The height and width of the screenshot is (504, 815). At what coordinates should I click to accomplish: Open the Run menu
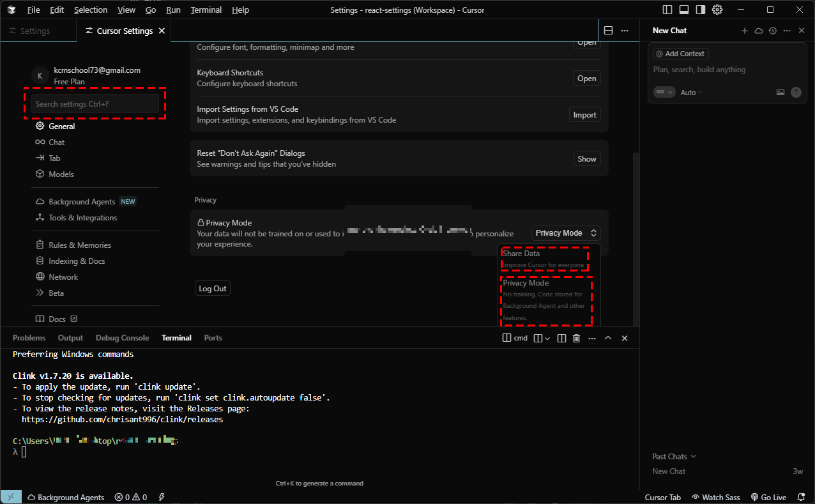(x=173, y=10)
